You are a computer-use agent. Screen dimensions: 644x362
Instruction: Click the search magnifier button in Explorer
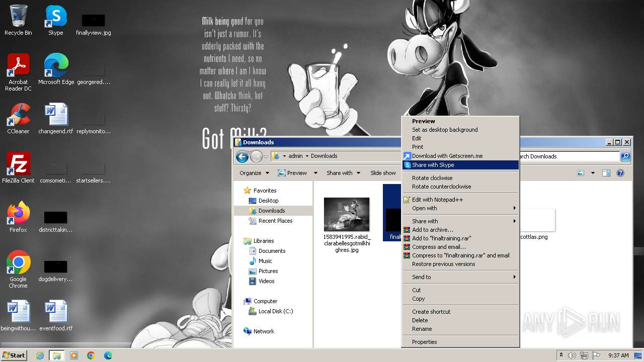pyautogui.click(x=625, y=156)
